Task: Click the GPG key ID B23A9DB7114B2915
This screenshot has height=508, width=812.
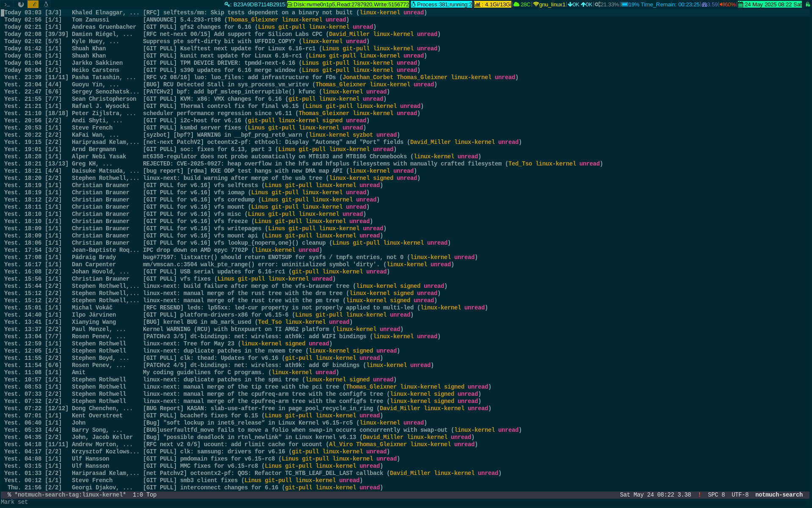Action: click(x=259, y=4)
